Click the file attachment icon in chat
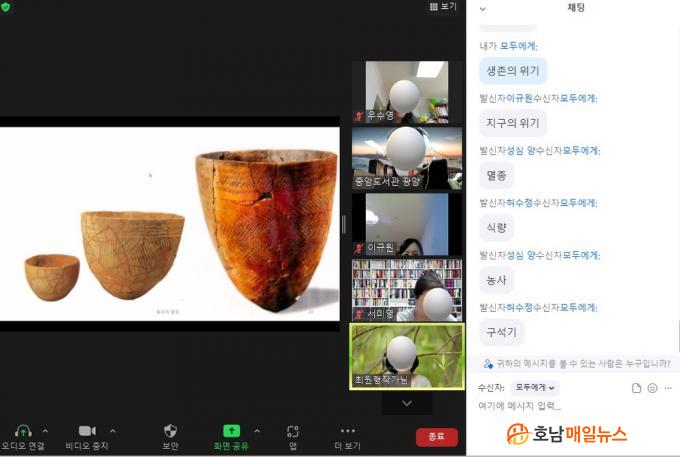Image resolution: width=680 pixels, height=457 pixels. pos(636,387)
